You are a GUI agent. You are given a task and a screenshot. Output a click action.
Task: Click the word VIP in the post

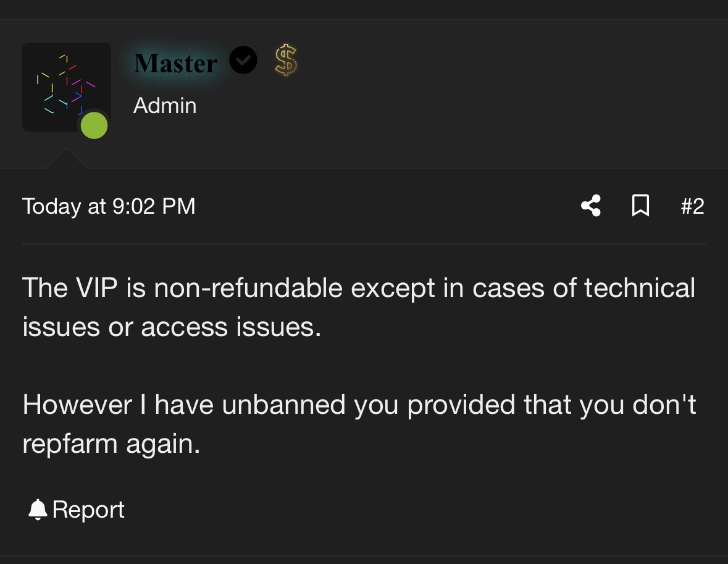point(96,288)
